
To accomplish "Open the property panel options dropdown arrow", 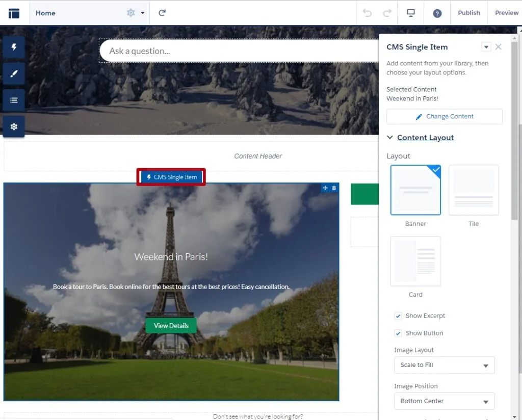I will coord(486,47).
